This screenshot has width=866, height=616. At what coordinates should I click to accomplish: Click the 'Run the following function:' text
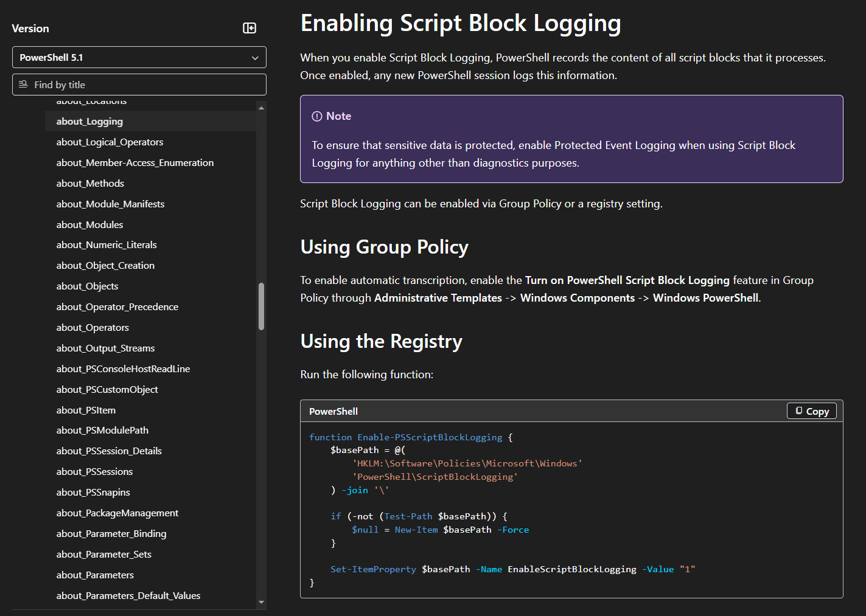(x=367, y=375)
